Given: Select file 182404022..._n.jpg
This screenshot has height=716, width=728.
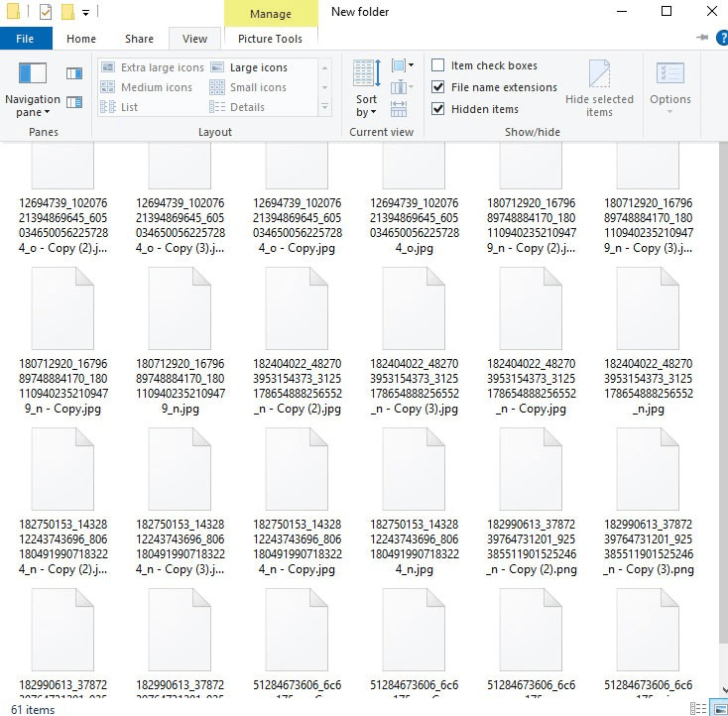Looking at the screenshot, I should coord(648,341).
